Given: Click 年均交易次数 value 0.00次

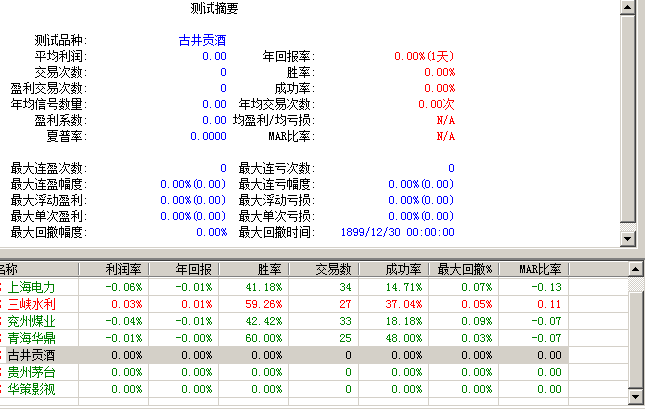Looking at the screenshot, I should tap(436, 104).
